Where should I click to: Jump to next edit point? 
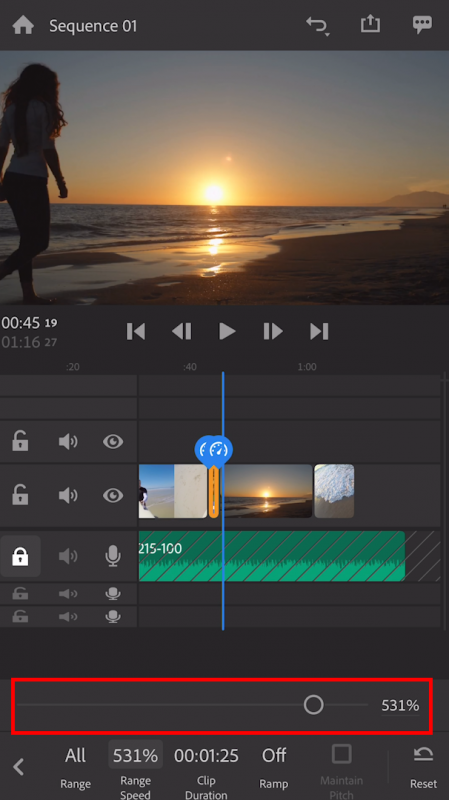pyautogui.click(x=319, y=332)
